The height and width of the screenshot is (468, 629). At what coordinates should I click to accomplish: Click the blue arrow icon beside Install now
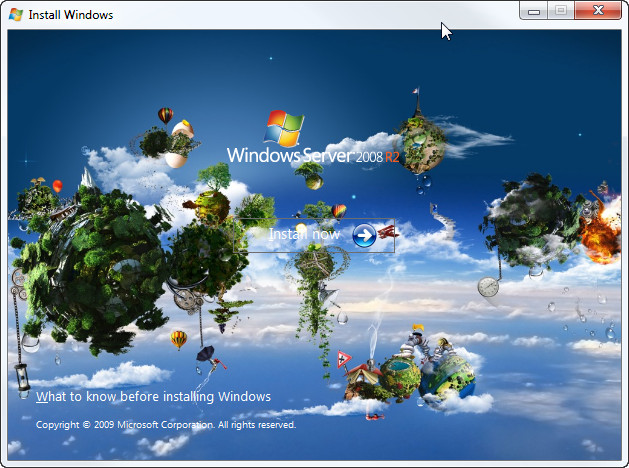364,235
